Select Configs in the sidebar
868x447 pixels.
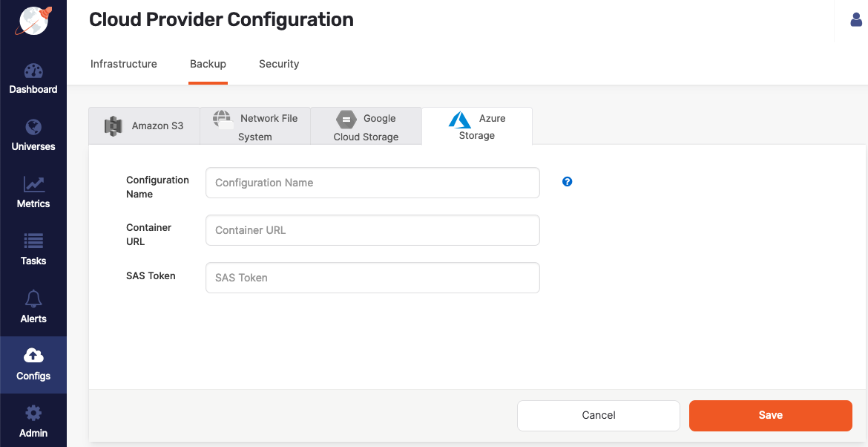click(x=33, y=365)
